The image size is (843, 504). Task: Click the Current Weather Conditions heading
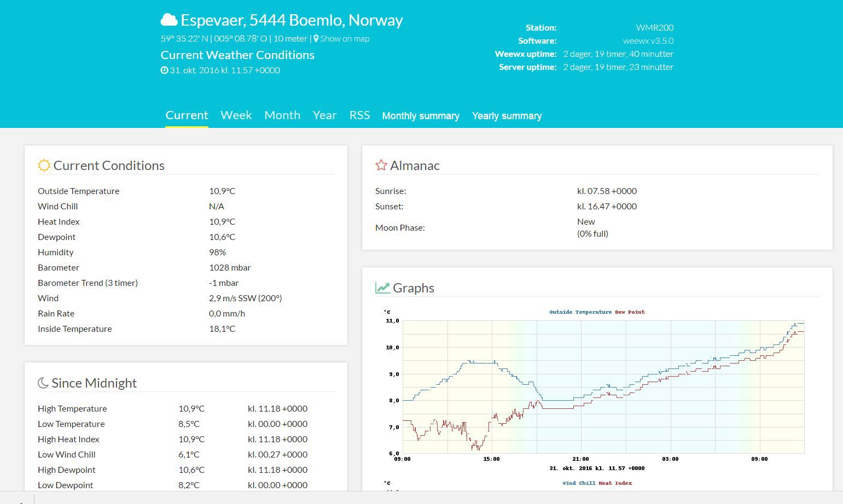click(x=237, y=55)
